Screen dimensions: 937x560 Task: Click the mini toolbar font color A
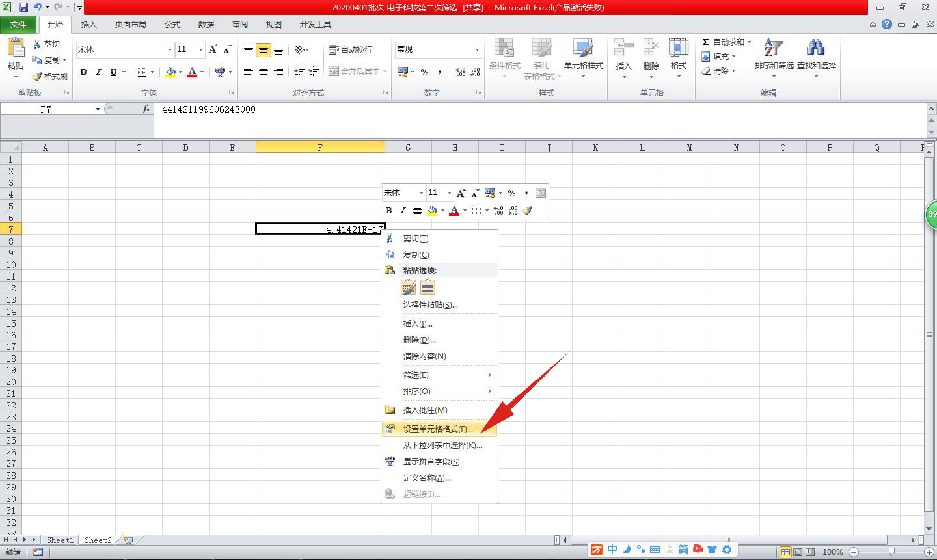[454, 211]
